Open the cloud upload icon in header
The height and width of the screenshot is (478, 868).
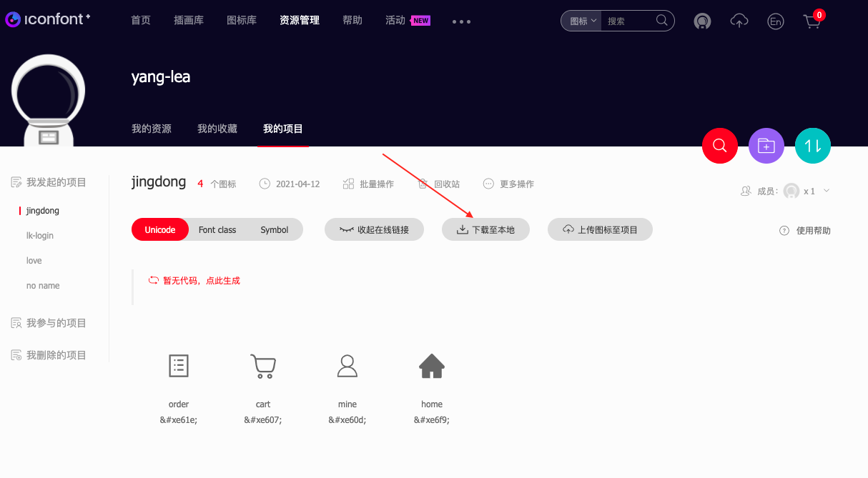[x=739, y=21]
